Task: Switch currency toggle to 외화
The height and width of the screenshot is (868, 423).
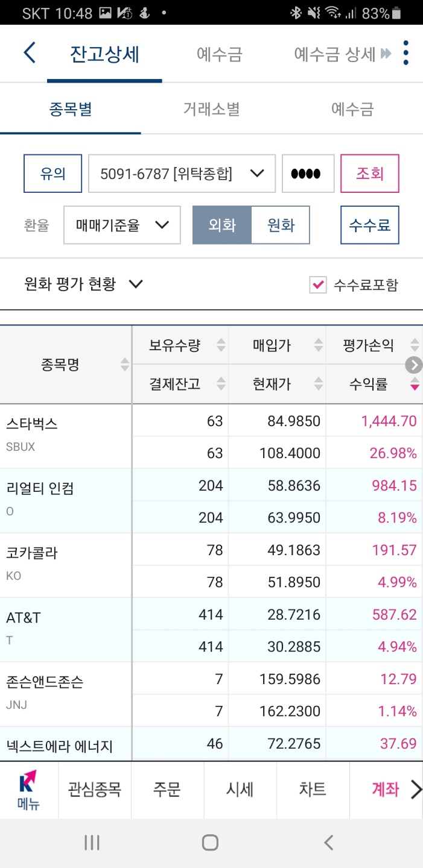Action: tap(222, 225)
